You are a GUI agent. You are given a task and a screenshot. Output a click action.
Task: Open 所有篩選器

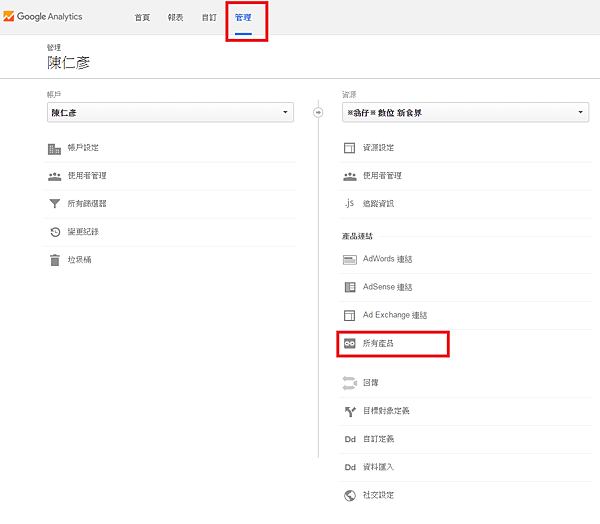pyautogui.click(x=87, y=204)
